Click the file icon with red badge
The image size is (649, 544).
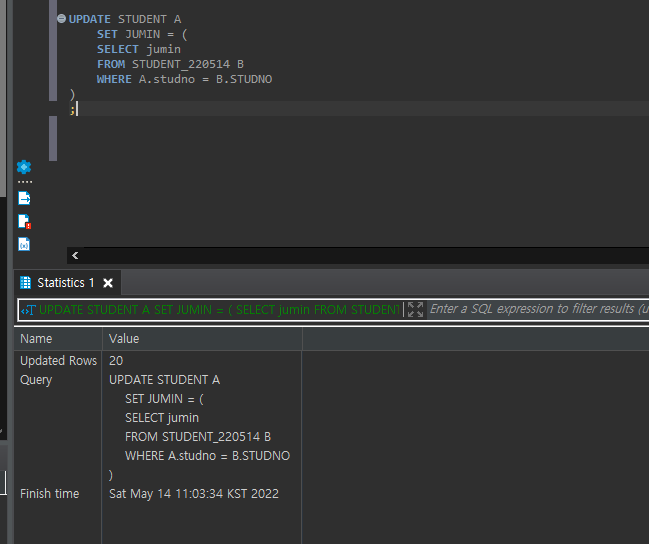[24, 221]
